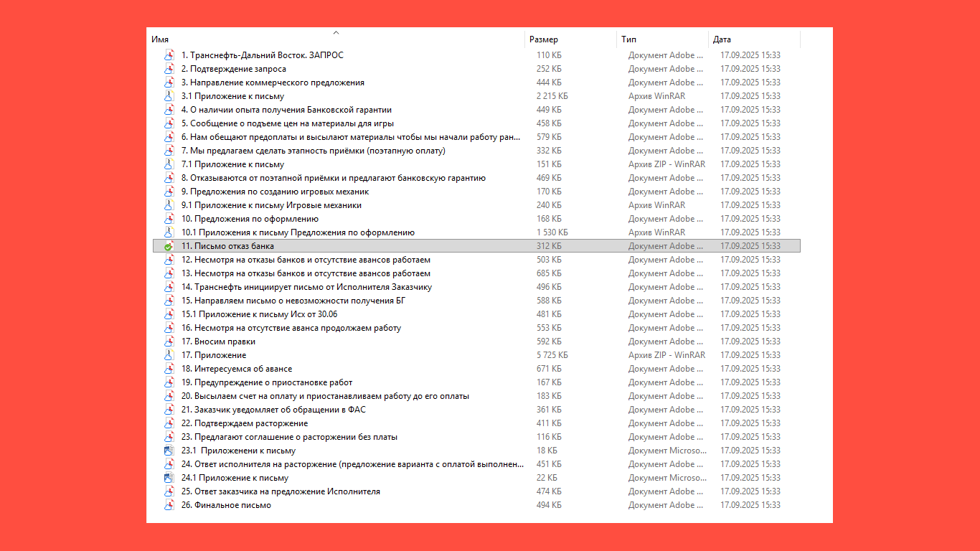
Task: Click the PDF icon of "1. Транснефть-Дальний Восток. ЗАПРОС"
Action: [169, 55]
